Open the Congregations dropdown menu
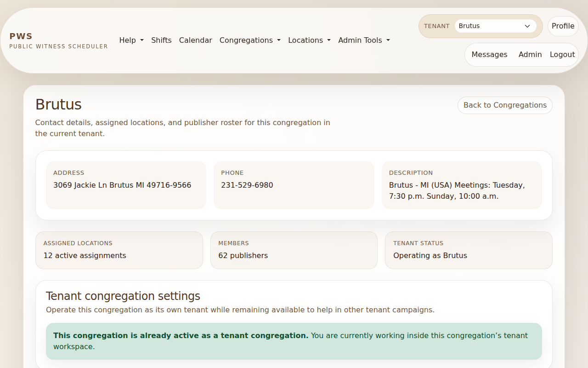This screenshot has height=368, width=588. (x=250, y=40)
